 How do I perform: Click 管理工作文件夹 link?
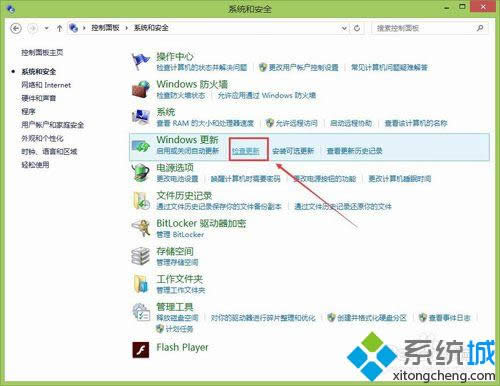click(181, 290)
